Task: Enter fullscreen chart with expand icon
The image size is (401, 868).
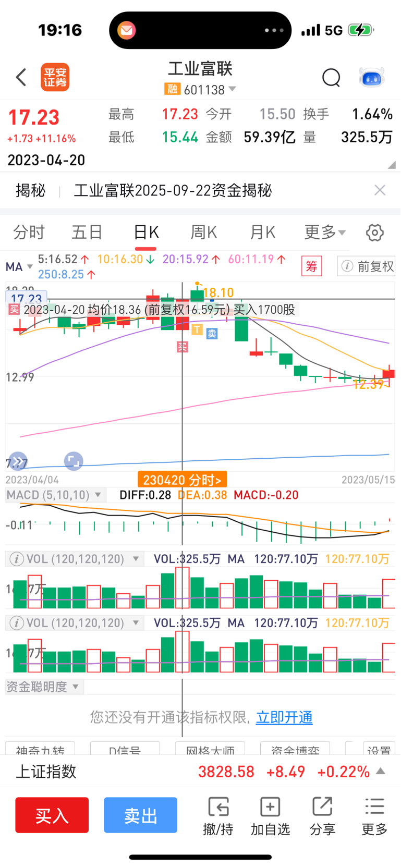Action: (x=74, y=461)
